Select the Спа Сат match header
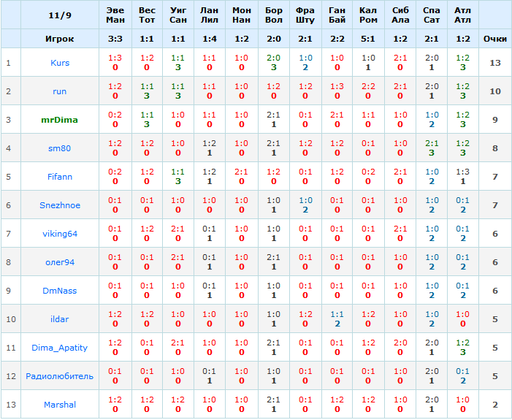Image resolution: width=512 pixels, height=420 pixels. tap(432, 15)
